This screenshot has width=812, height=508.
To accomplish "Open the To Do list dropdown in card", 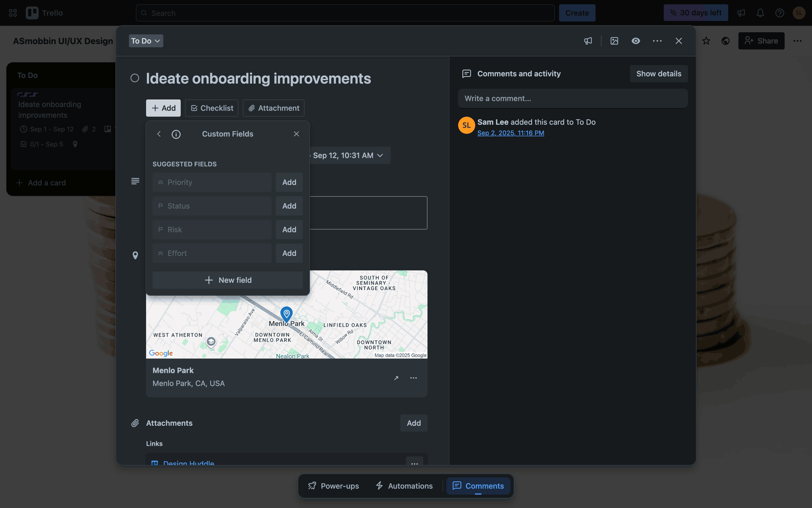I will [x=146, y=41].
